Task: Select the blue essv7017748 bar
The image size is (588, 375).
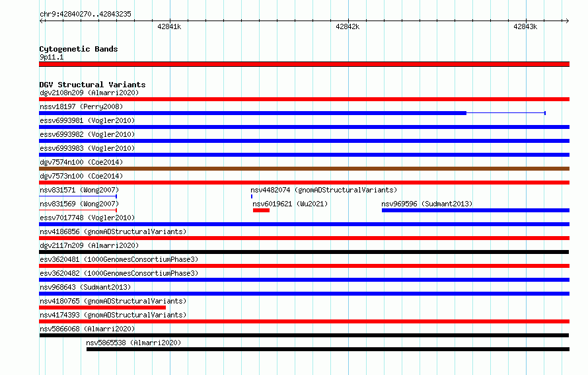Action: pos(304,224)
